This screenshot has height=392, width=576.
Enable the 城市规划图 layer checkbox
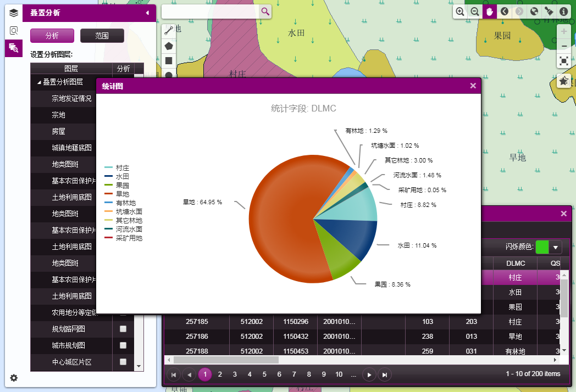[123, 345]
